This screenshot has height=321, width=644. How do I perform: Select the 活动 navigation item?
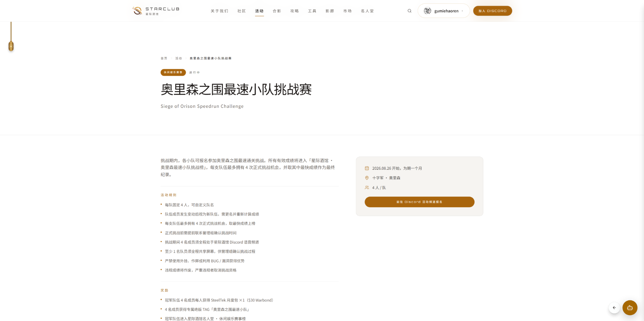259,11
